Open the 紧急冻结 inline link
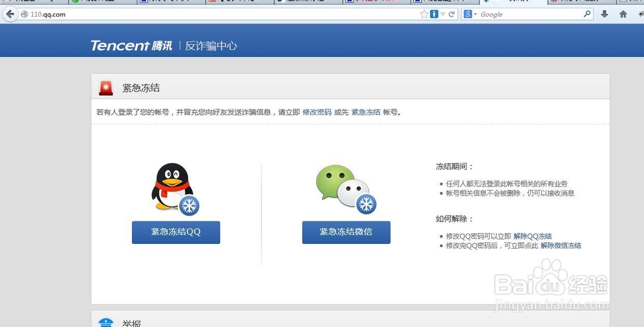Image resolution: width=644 pixels, height=327 pixels. 366,112
